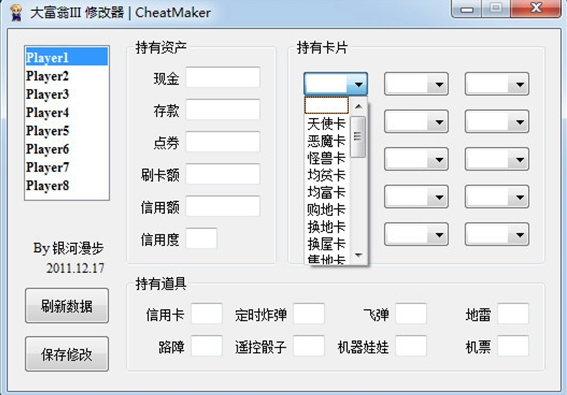Screen dimensions: 567x395
Task: Minimize the CheatMaker window
Action: click(466, 9)
